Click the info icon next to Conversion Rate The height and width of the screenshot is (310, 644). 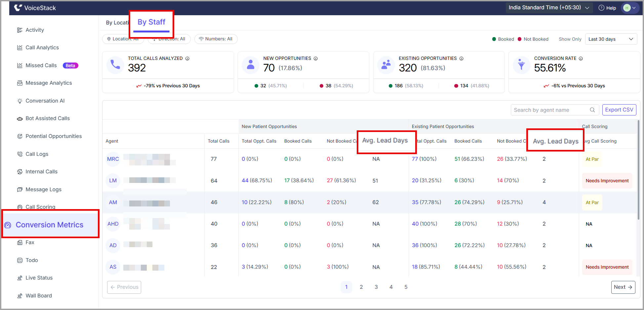tap(581, 59)
